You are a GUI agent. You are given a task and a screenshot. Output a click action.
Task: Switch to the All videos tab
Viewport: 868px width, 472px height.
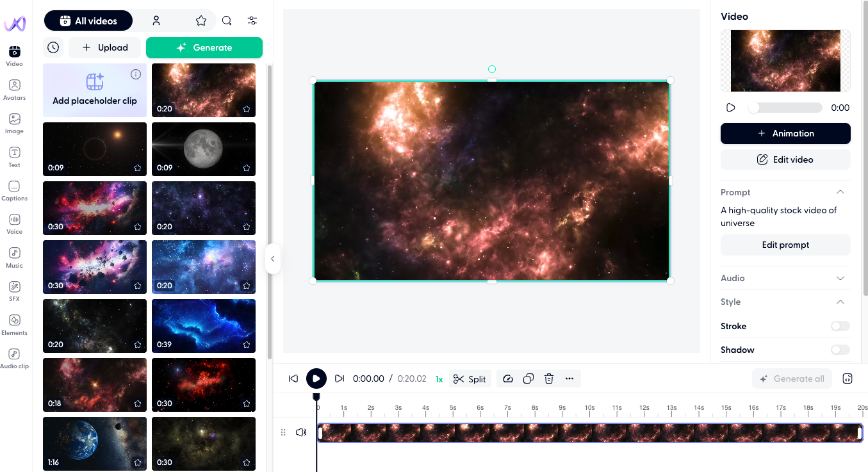88,20
